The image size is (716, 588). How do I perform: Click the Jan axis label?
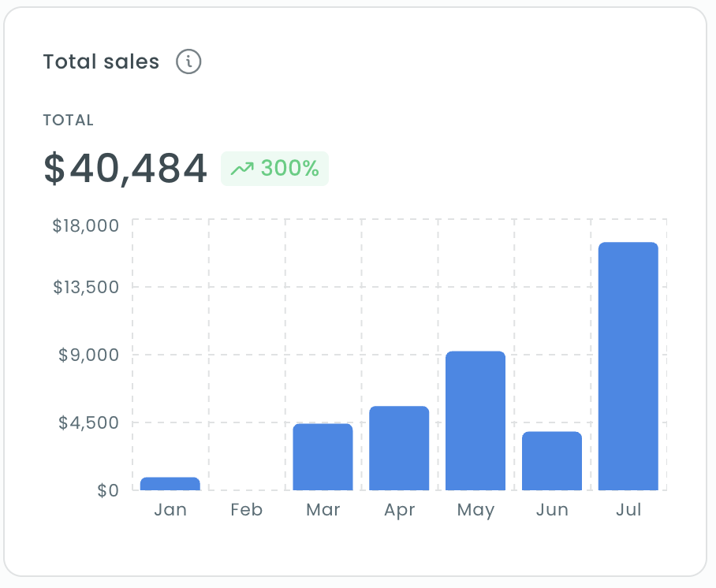point(170,509)
